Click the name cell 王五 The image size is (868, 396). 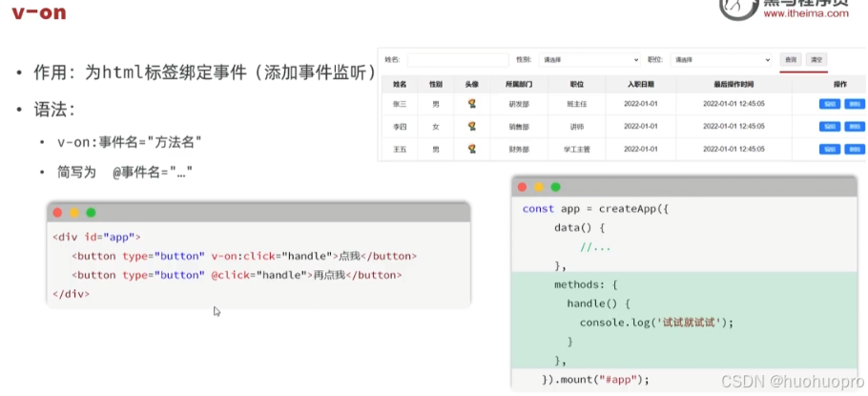click(400, 149)
